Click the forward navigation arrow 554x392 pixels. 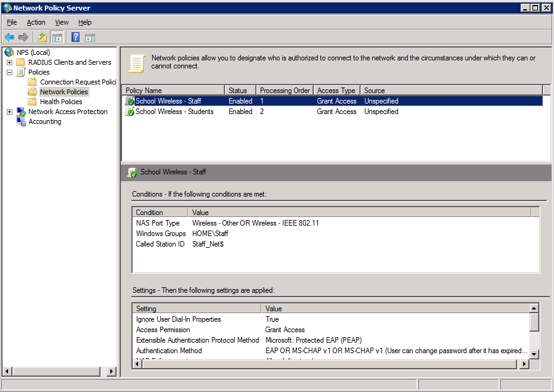pos(23,37)
